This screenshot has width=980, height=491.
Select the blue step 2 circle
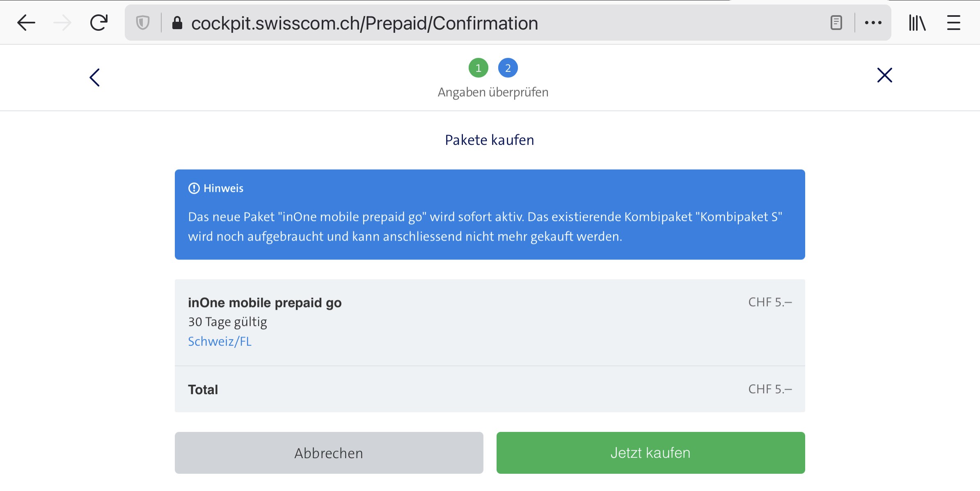(x=508, y=68)
